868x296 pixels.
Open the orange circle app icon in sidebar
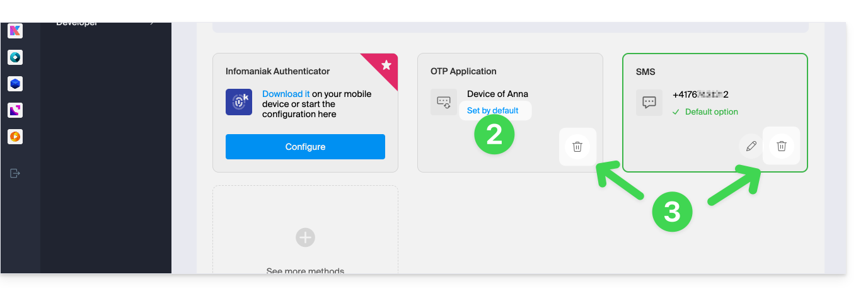coord(15,136)
